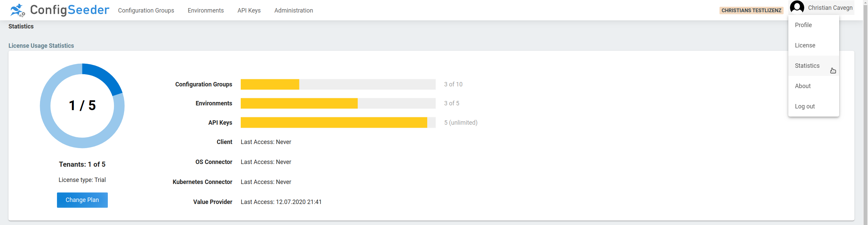868x225 pixels.
Task: Open the Configuration Groups navigation item
Action: click(x=146, y=10)
